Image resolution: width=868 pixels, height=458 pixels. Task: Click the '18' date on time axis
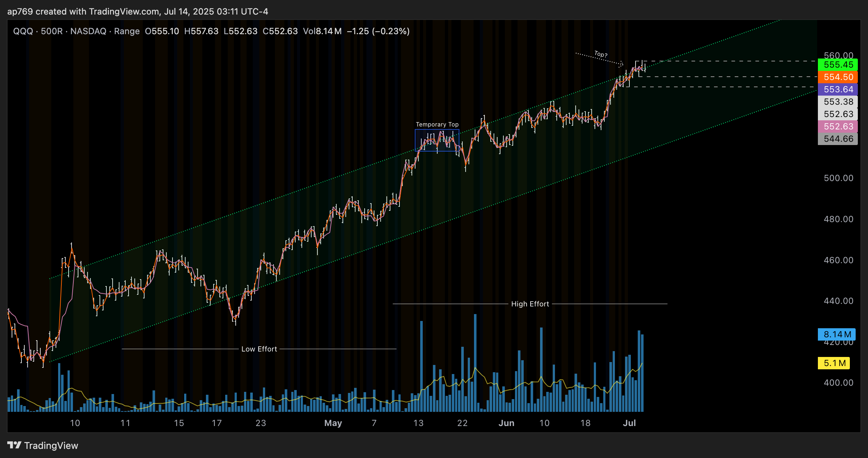pyautogui.click(x=585, y=423)
